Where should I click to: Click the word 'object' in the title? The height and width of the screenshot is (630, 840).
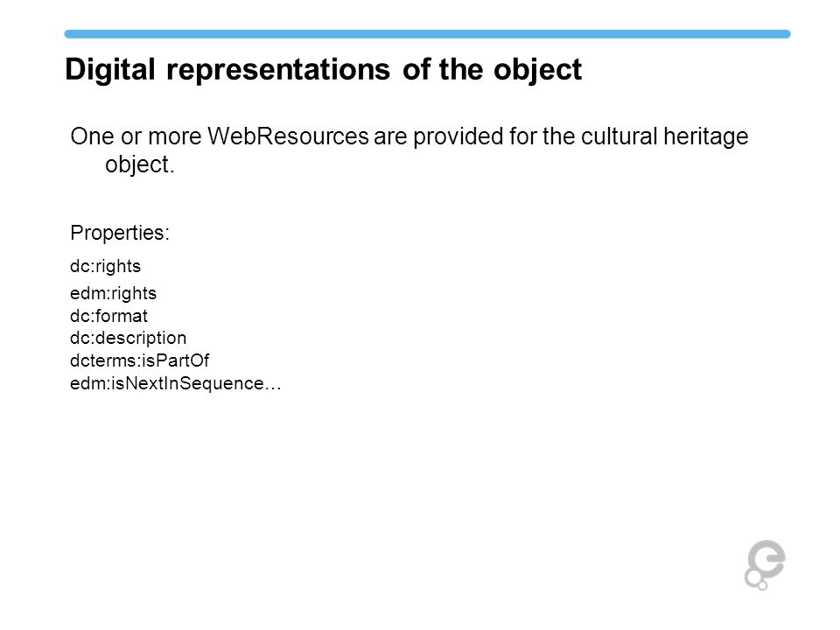pos(537,70)
